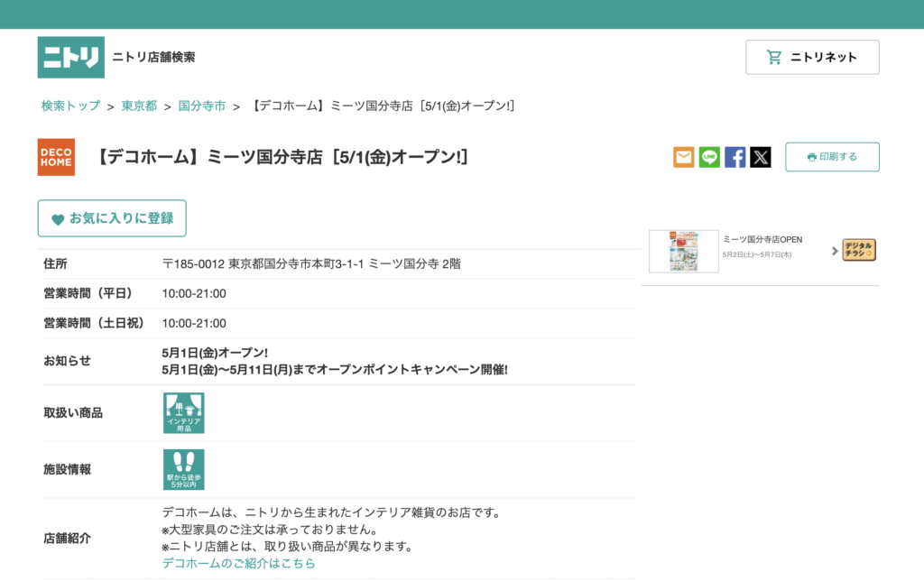
Task: Go to 検索トップ breadcrumb link
Action: coord(70,106)
